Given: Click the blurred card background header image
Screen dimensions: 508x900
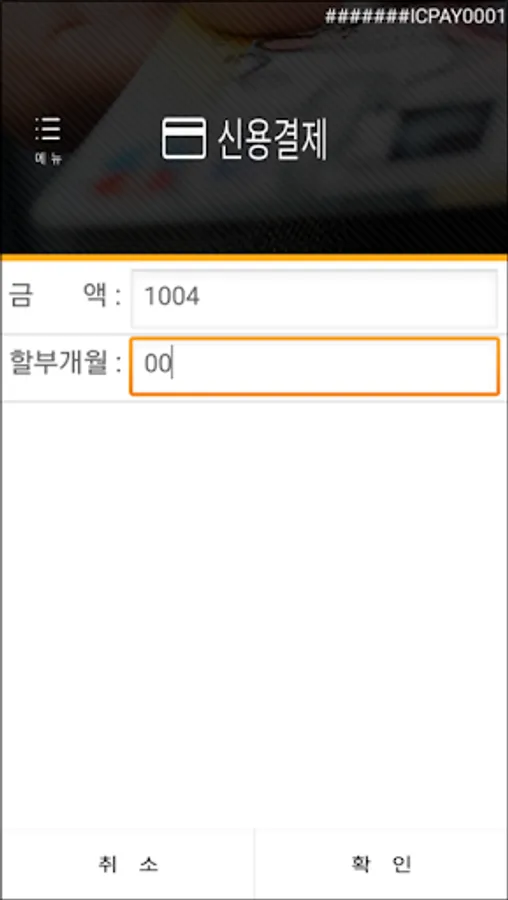Looking at the screenshot, I should (254, 127).
